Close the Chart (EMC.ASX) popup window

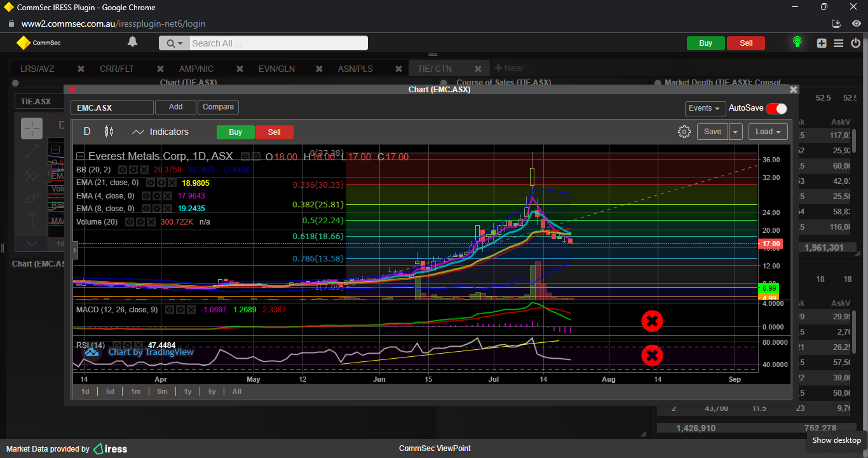(793, 90)
